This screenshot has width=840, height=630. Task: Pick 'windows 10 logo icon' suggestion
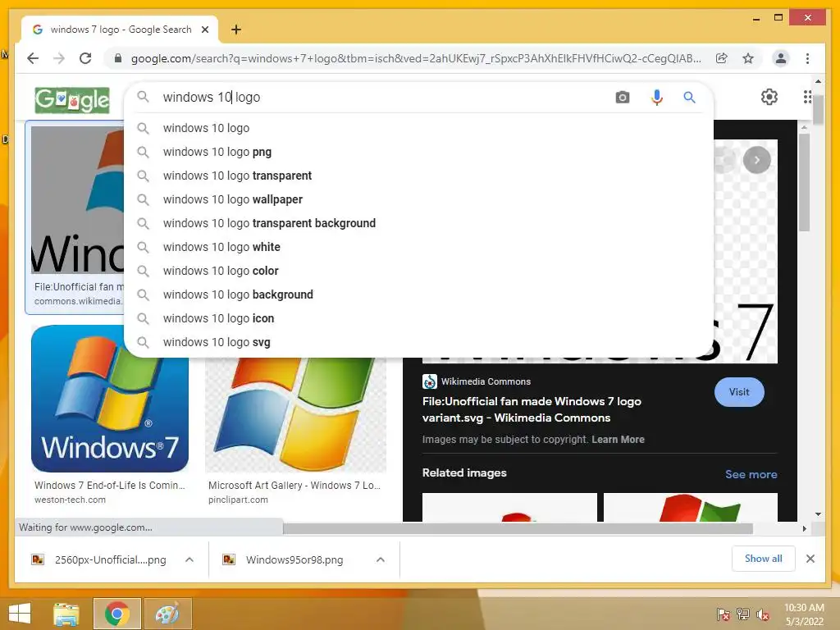click(x=418, y=318)
